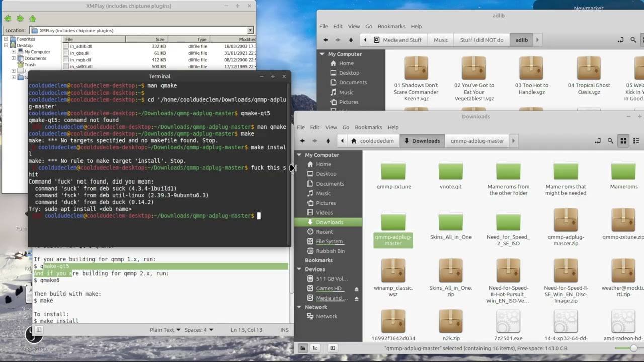Open the Rubbish Bin in sidebar
This screenshot has width=644, height=362.
[330, 251]
